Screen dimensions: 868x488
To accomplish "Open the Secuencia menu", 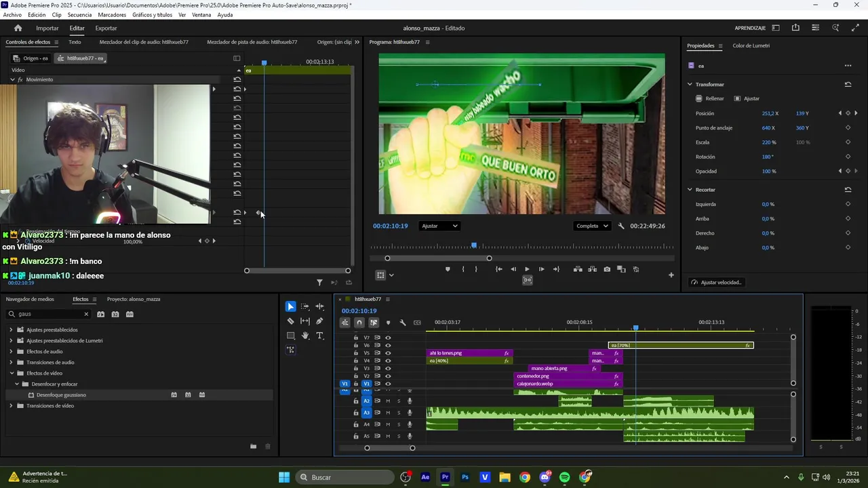I will [79, 15].
